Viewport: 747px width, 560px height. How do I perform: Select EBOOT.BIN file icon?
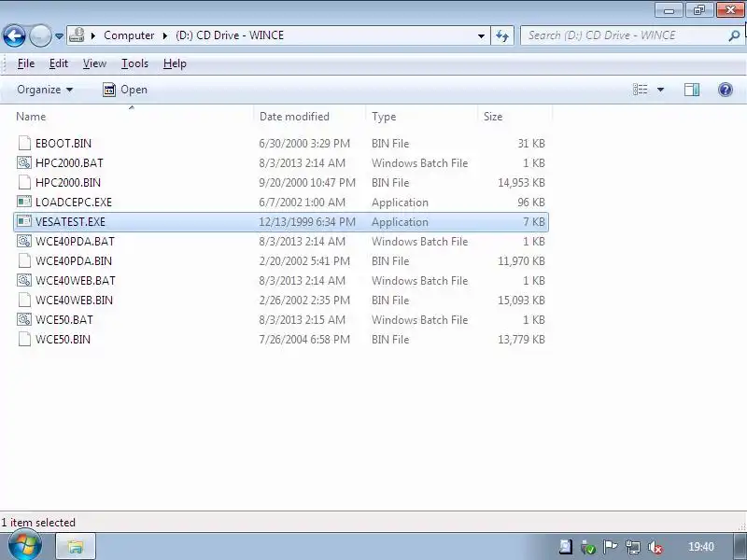click(x=24, y=144)
